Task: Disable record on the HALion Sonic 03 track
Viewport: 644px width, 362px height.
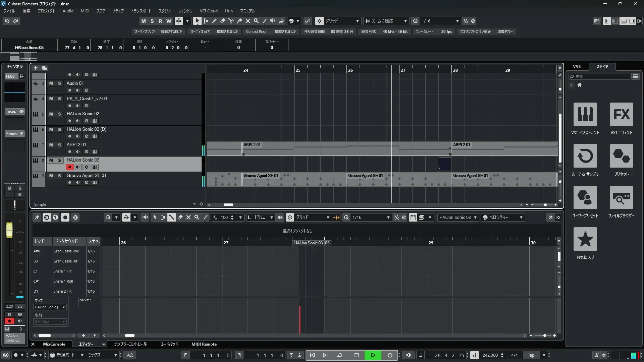Action: [x=70, y=167]
